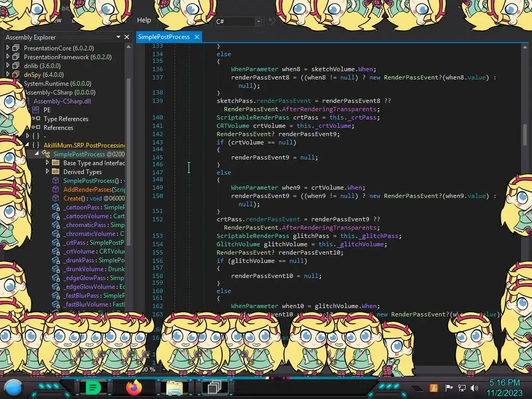Click the Create() method icon
The width and height of the screenshot is (532, 399).
[x=56, y=198]
